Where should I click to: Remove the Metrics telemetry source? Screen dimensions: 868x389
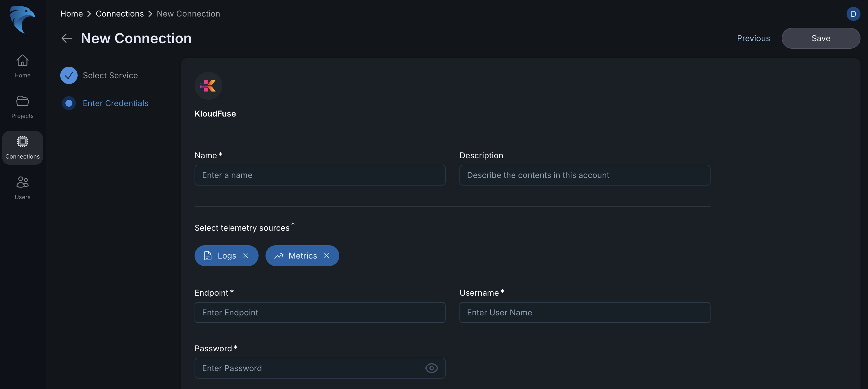tap(326, 256)
